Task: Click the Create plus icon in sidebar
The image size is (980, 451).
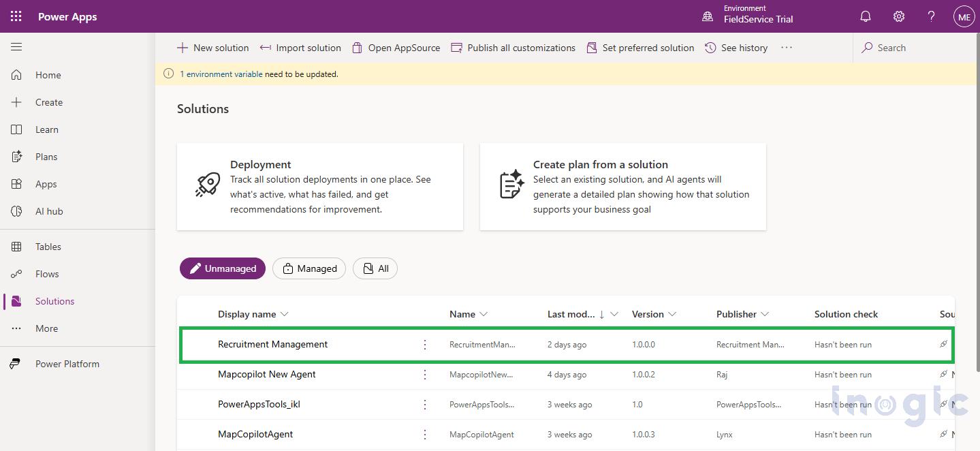Action: pos(16,102)
